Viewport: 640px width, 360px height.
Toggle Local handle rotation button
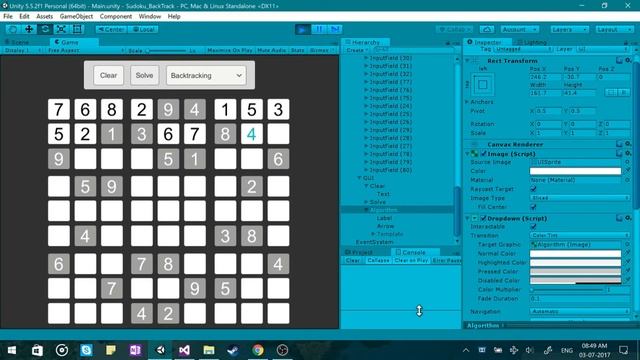(x=143, y=29)
